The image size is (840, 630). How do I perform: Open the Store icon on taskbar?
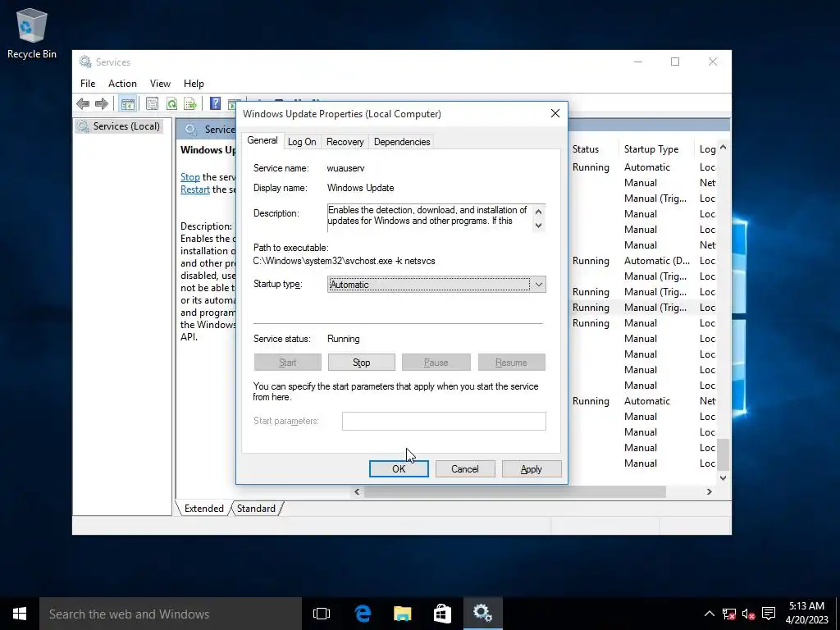coord(442,614)
